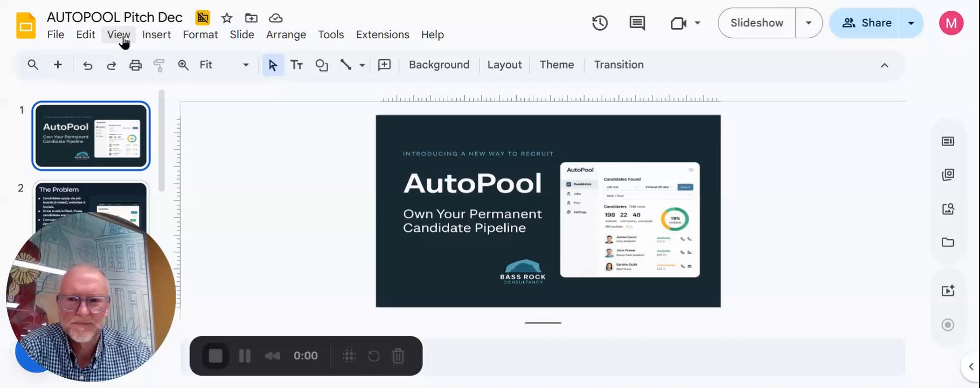Open Share options dropdown arrow
Image resolution: width=980 pixels, height=388 pixels.
[x=911, y=23]
